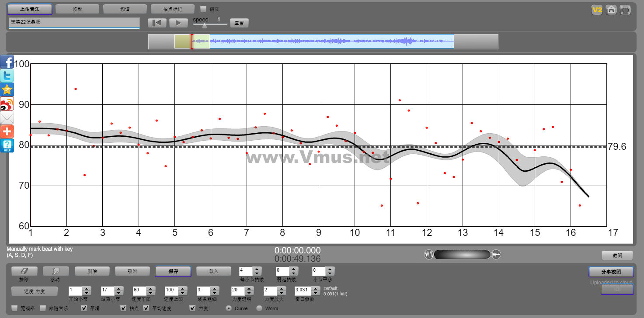Open the 拍点标记 beat marking tab
The width and height of the screenshot is (644, 318).
click(173, 9)
